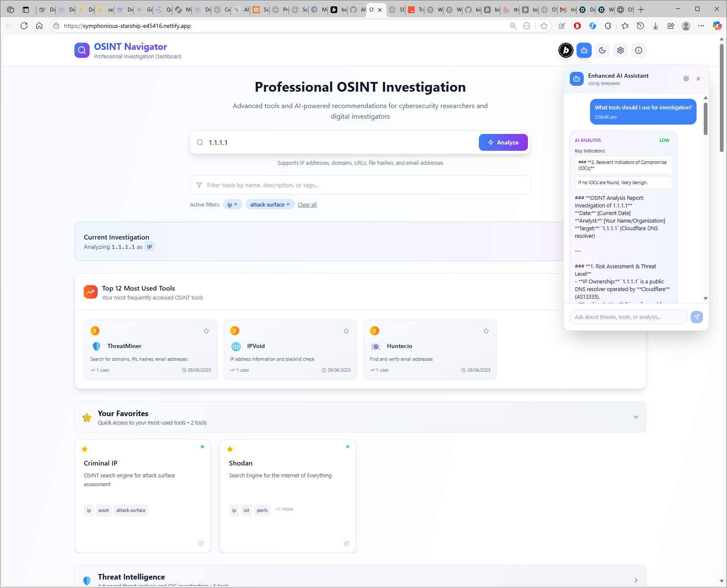Open the browser History icon
Image resolution: width=727 pixels, height=588 pixels.
640,26
